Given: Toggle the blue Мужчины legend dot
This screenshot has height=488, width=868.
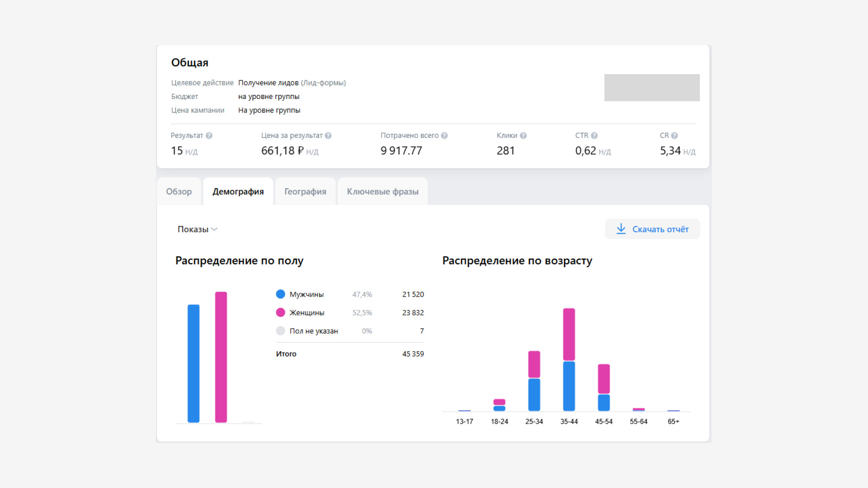Looking at the screenshot, I should pyautogui.click(x=280, y=294).
